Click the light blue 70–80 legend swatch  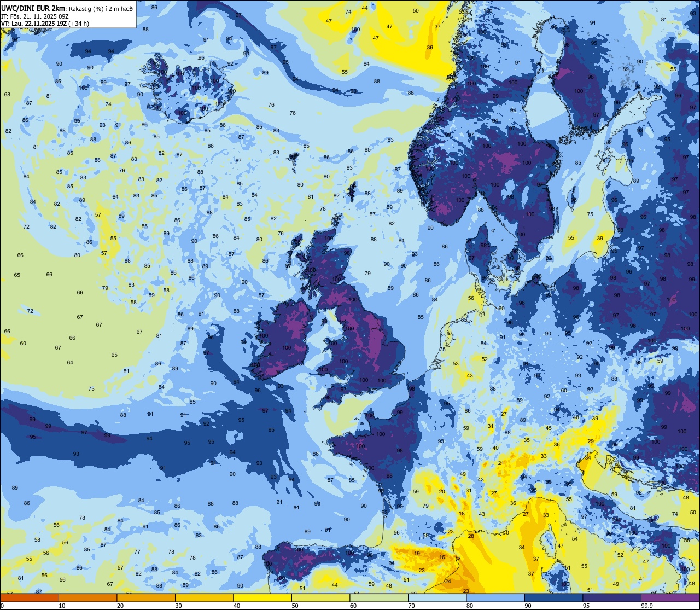click(437, 597)
